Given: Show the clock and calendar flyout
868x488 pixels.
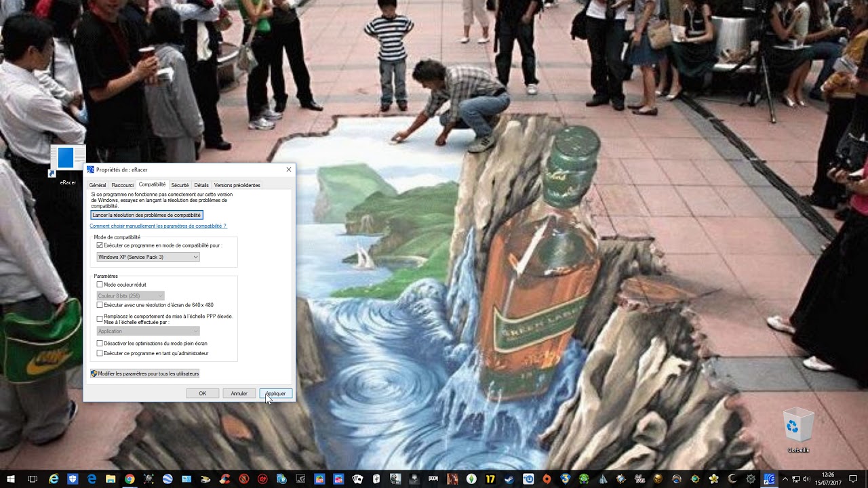Looking at the screenshot, I should point(828,479).
